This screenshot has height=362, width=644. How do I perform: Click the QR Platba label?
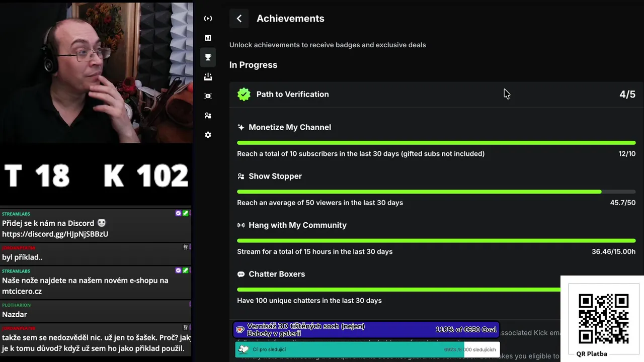(x=592, y=353)
